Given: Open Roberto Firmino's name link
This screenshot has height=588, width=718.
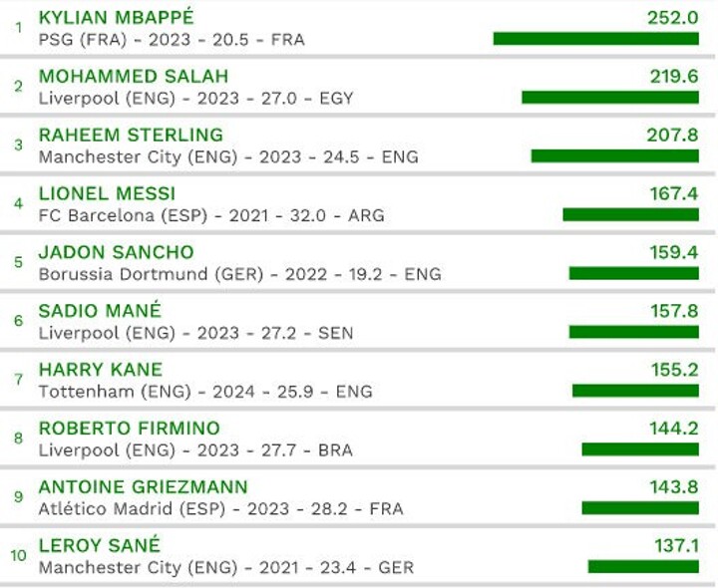Looking at the screenshot, I should [129, 429].
